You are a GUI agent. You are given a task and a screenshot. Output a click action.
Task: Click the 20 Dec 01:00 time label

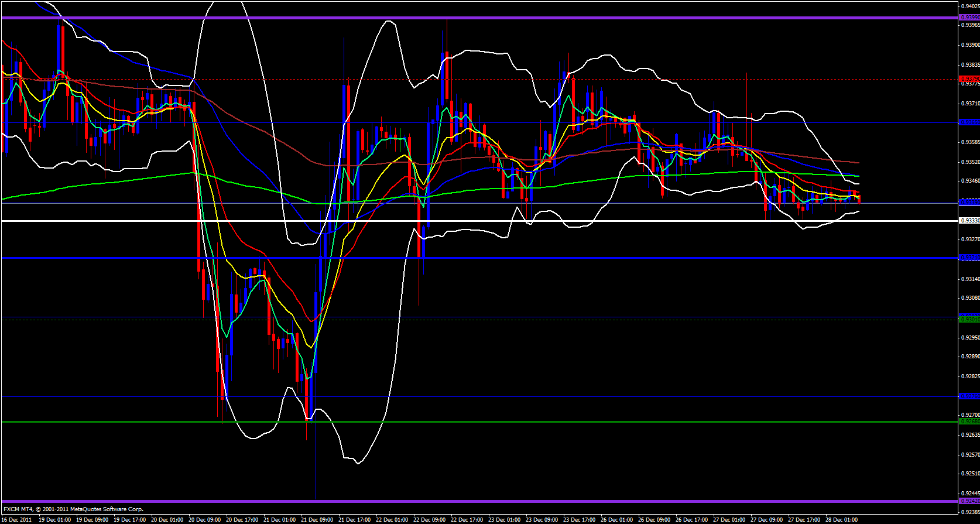click(x=167, y=519)
